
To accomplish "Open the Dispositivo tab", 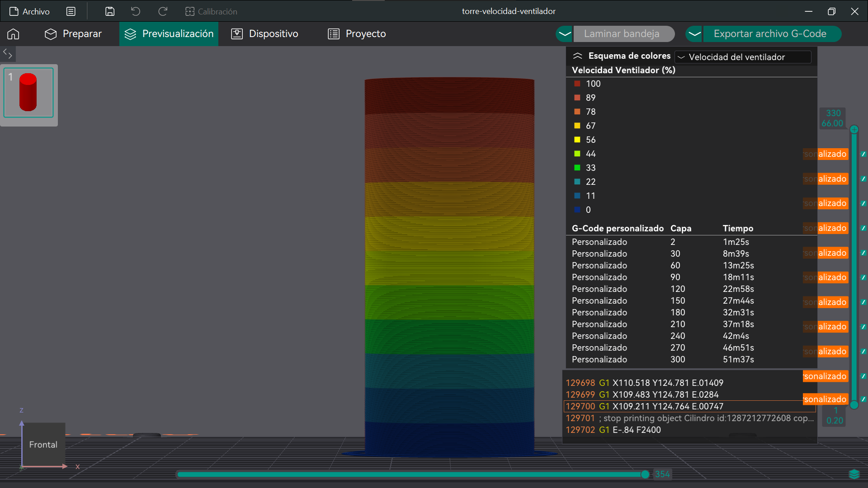I will pyautogui.click(x=264, y=34).
